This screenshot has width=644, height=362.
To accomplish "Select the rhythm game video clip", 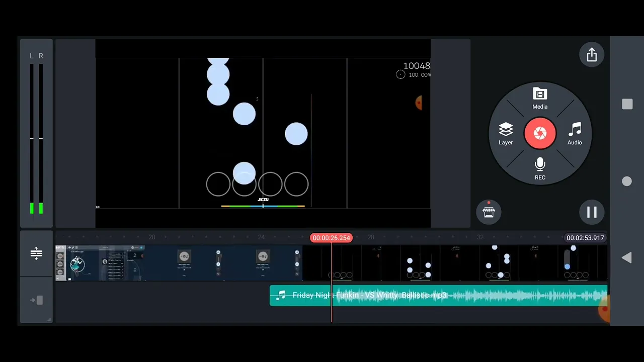I will coord(454,263).
